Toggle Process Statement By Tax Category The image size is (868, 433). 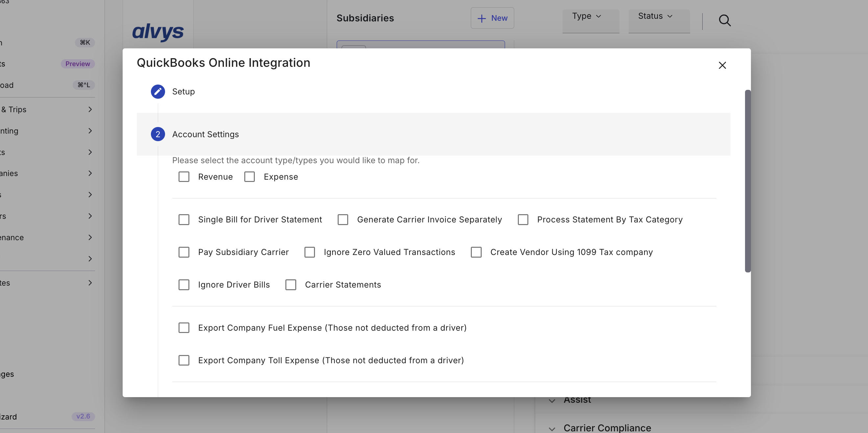click(523, 219)
